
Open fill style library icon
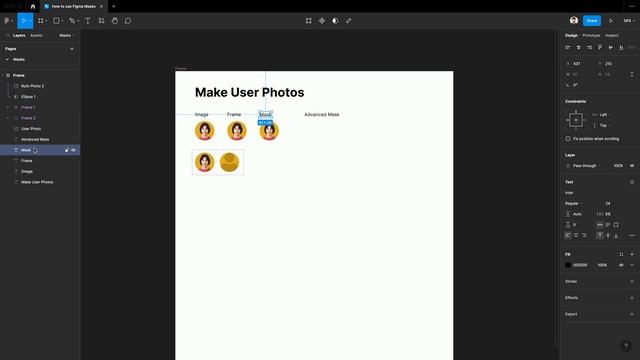pyautogui.click(x=621, y=254)
